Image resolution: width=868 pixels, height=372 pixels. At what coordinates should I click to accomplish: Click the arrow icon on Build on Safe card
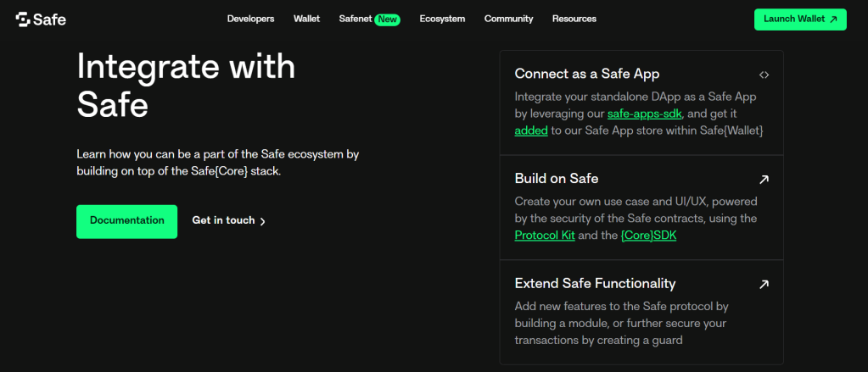click(x=764, y=180)
